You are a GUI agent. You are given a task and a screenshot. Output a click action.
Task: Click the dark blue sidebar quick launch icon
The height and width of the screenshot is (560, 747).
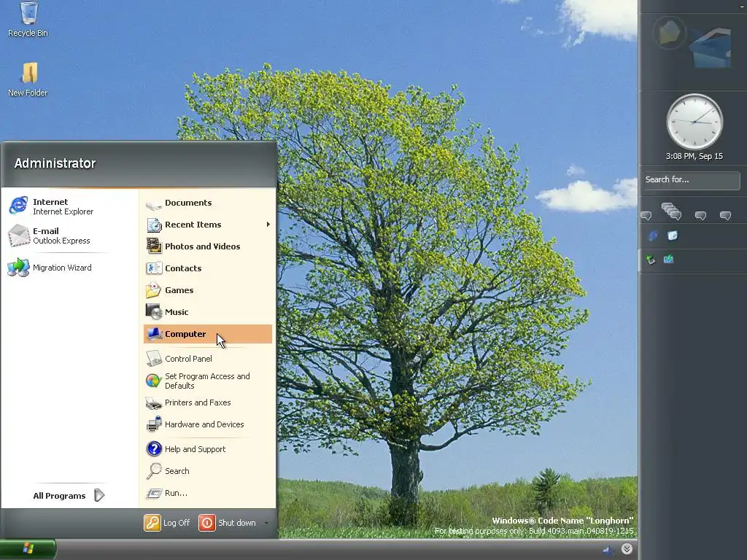pyautogui.click(x=653, y=236)
